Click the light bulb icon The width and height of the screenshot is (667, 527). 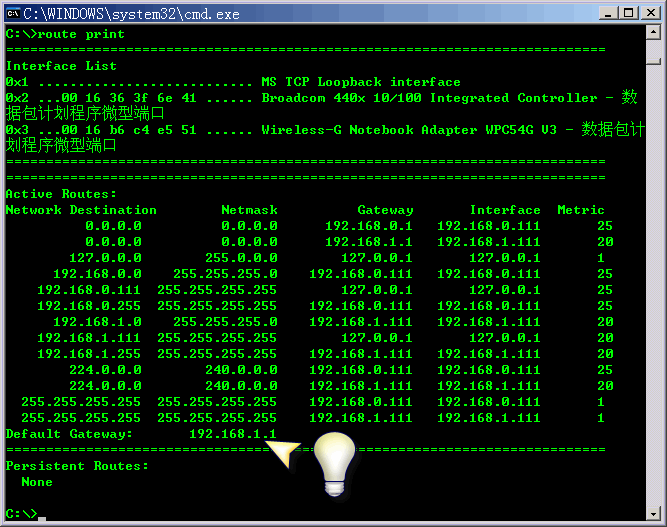[334, 463]
